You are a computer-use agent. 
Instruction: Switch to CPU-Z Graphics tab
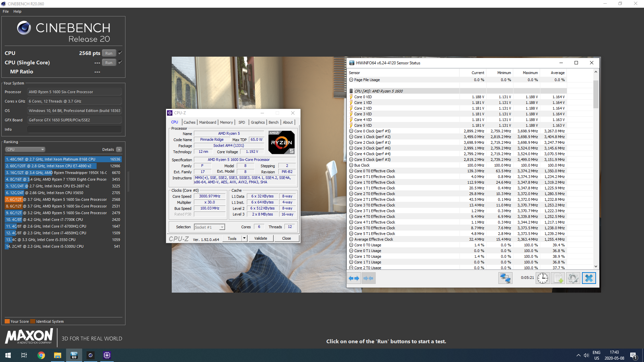coord(258,122)
